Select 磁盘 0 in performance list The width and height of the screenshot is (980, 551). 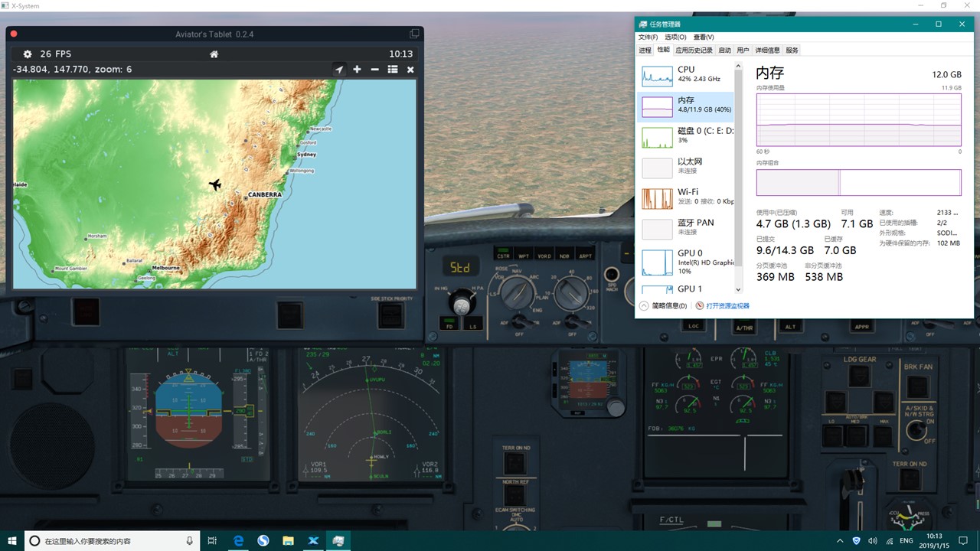685,136
